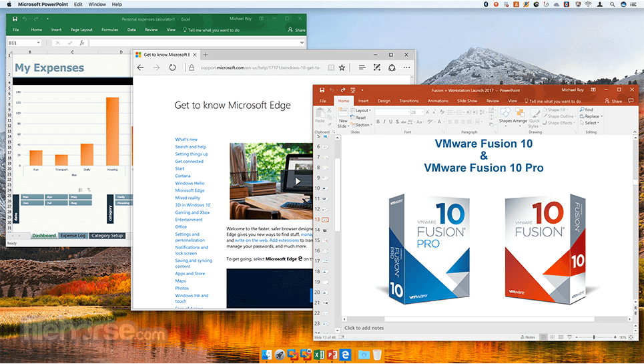Click Start From Beginning icon in PowerPoint toolbar

point(352,90)
